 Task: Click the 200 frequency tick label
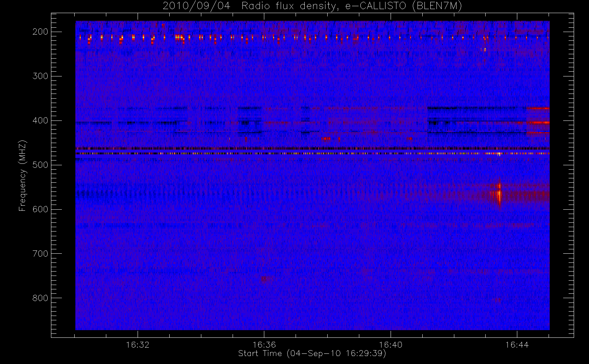(x=40, y=32)
